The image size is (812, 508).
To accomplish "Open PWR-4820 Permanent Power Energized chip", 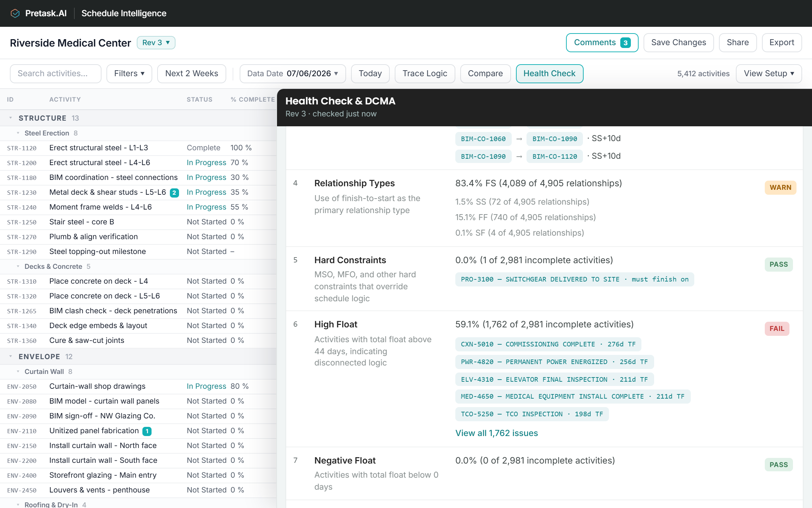I will tap(554, 362).
